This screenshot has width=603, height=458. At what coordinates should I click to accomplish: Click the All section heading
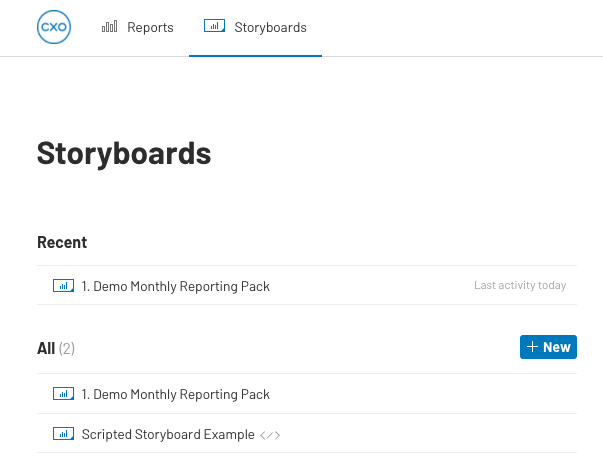(x=46, y=348)
